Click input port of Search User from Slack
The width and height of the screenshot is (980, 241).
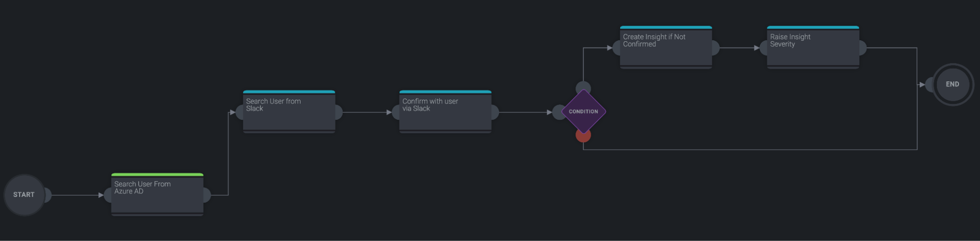click(239, 112)
